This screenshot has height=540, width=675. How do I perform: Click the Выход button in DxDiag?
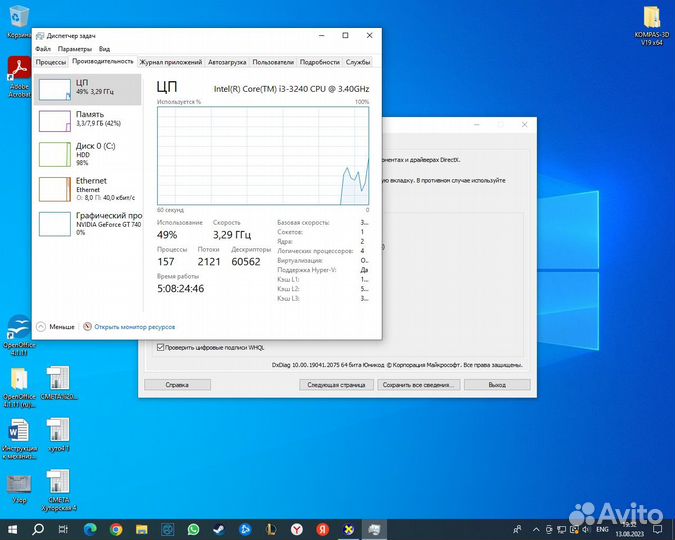pos(497,385)
